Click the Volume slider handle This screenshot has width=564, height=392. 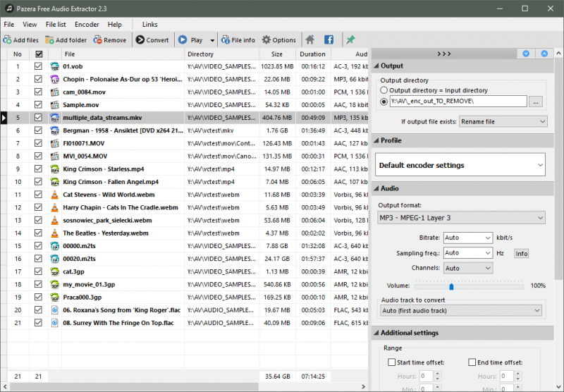[451, 286]
